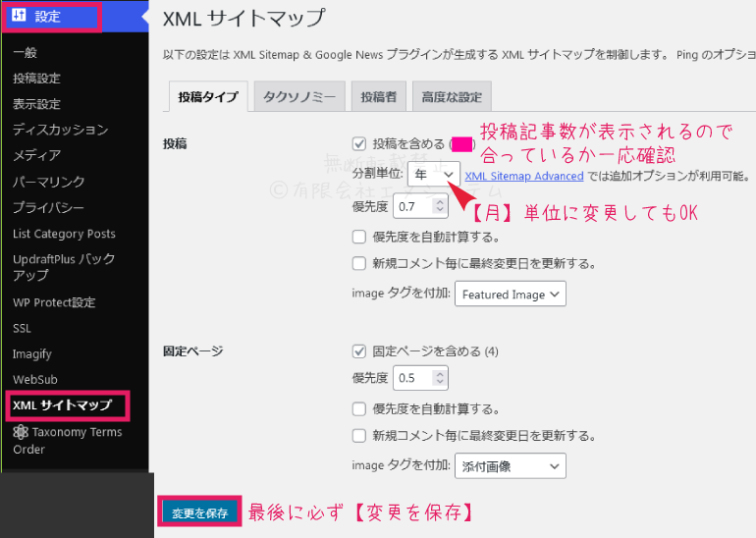Screen dimensions: 756x538
Task: Click the 設定 sliders icon in sidebar
Action: pyautogui.click(x=19, y=16)
